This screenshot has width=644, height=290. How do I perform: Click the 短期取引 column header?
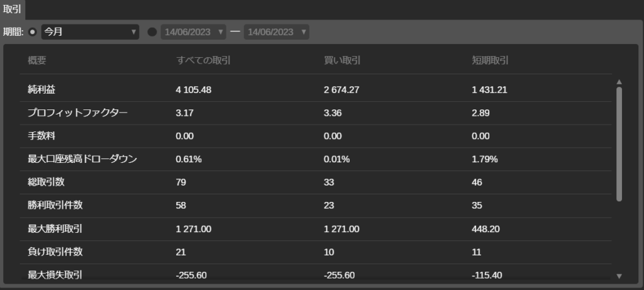coord(490,61)
